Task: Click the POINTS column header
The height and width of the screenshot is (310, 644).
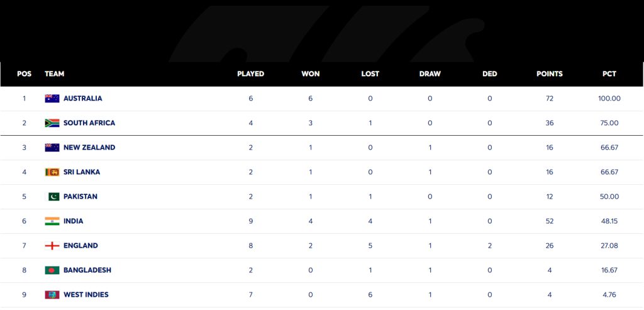Action: tap(550, 74)
